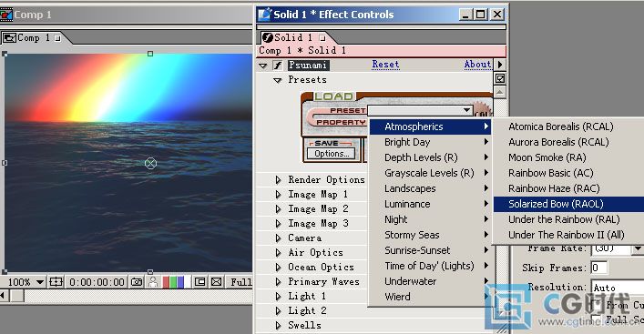Expand the Air Optics group
644x334 pixels.
(278, 253)
